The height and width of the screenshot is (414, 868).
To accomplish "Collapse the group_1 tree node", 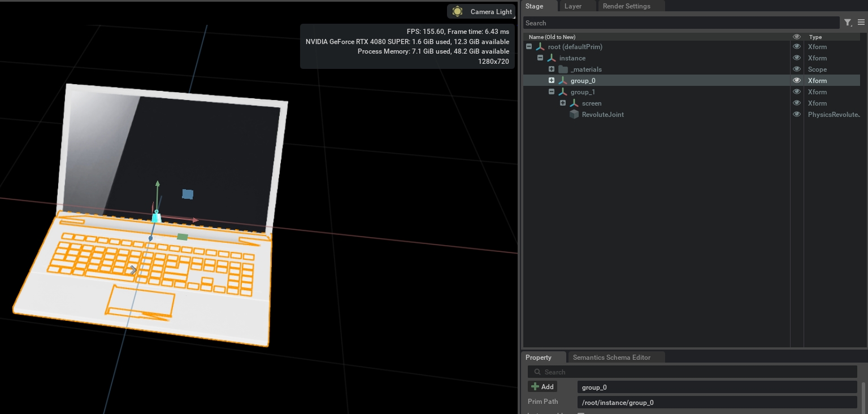I will point(552,92).
